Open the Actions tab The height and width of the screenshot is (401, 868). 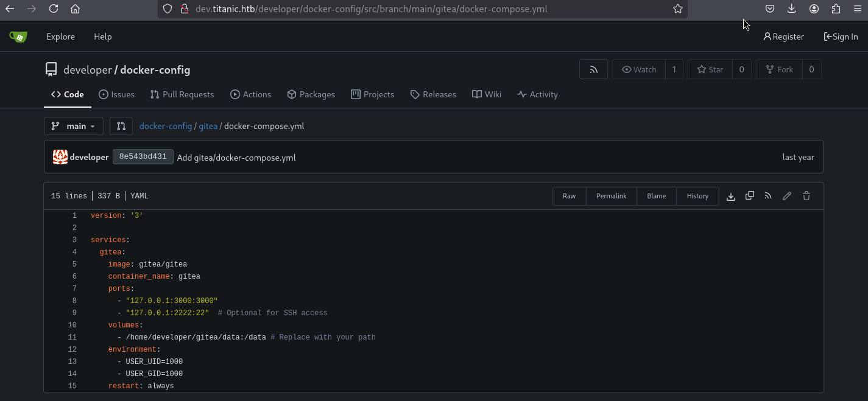tap(251, 94)
